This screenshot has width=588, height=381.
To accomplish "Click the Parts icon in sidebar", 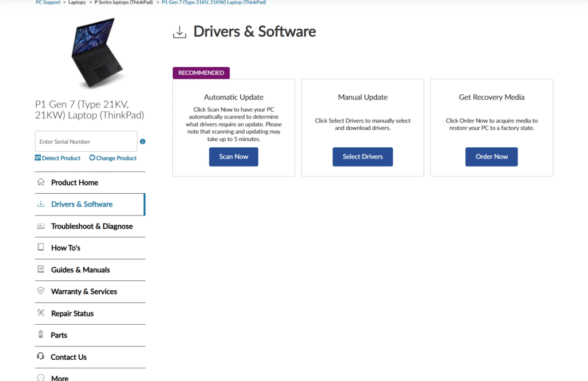I will pyautogui.click(x=41, y=335).
